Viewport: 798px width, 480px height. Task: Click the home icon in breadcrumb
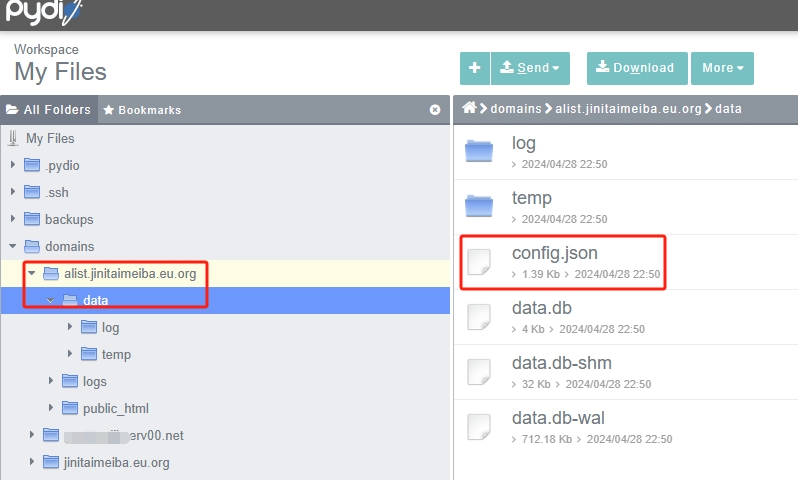[x=468, y=108]
